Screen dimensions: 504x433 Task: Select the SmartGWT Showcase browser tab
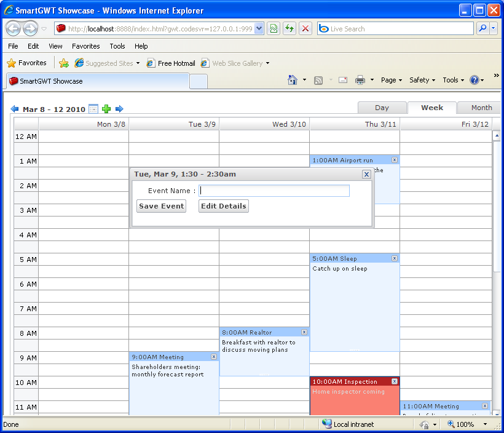coord(98,81)
